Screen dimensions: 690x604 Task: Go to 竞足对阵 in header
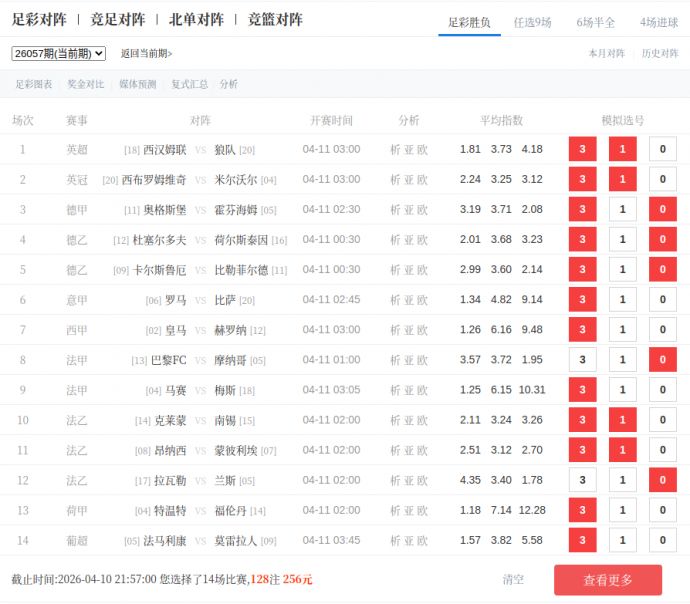point(117,20)
